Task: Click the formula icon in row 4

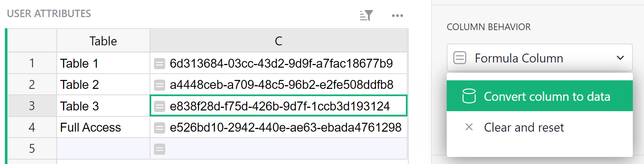Action: pyautogui.click(x=160, y=128)
